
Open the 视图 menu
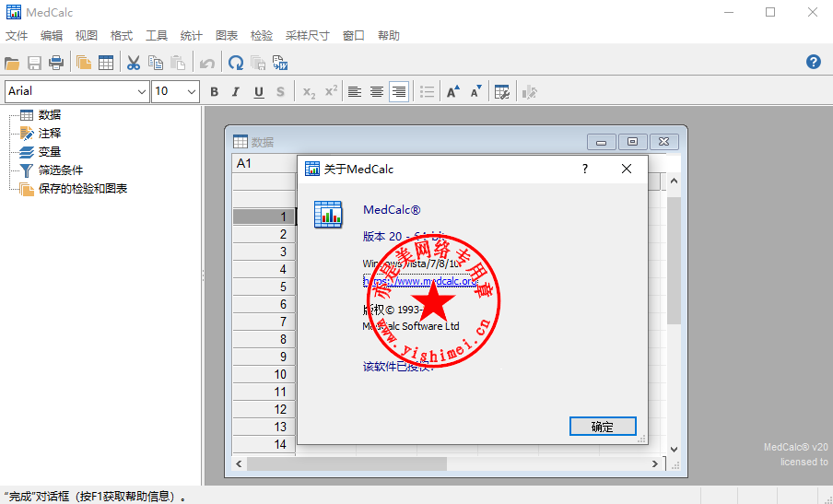(x=86, y=36)
